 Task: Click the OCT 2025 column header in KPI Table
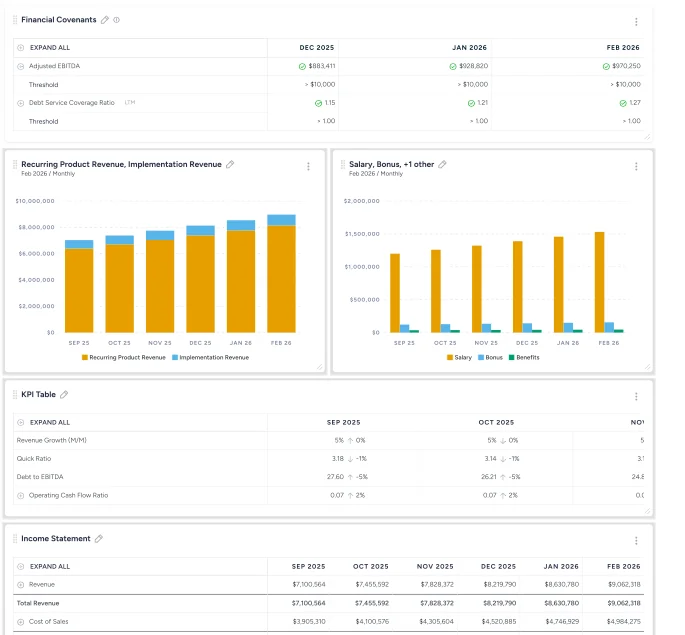[496, 423]
